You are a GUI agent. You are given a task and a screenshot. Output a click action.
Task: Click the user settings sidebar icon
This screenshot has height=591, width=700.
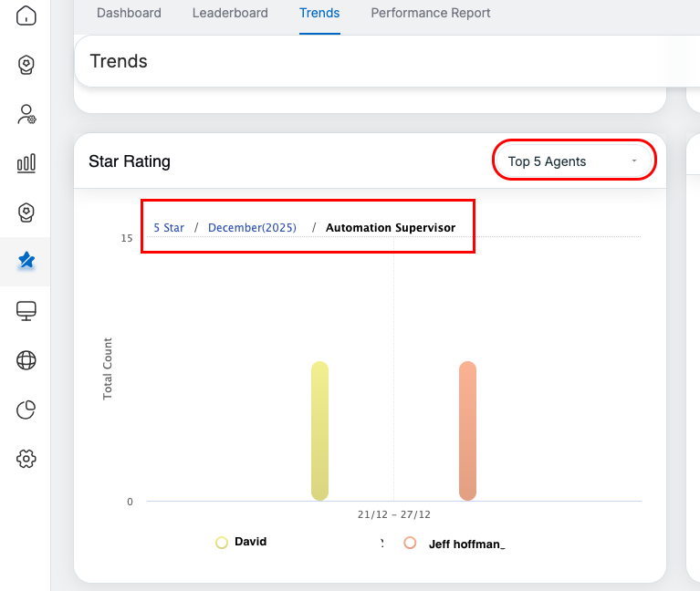point(26,114)
